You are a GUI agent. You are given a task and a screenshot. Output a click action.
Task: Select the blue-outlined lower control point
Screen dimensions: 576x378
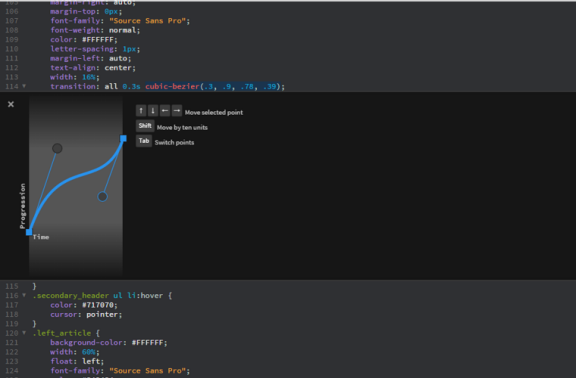[102, 197]
